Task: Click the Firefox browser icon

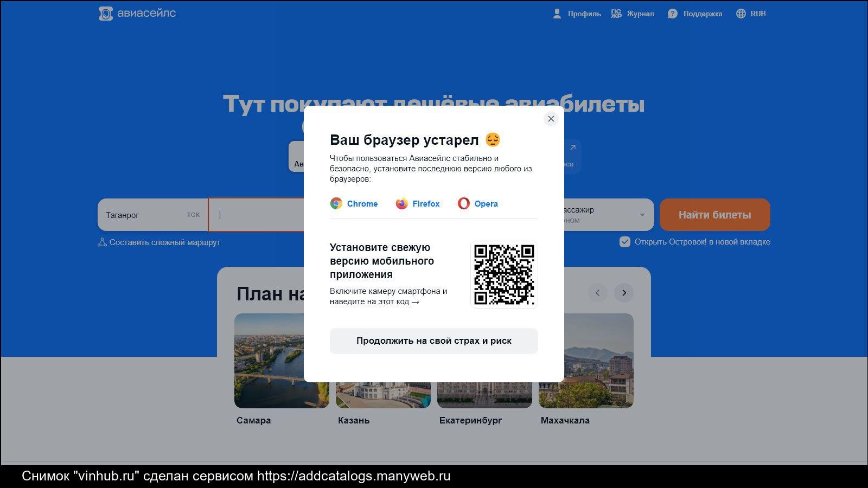Action: tap(401, 204)
